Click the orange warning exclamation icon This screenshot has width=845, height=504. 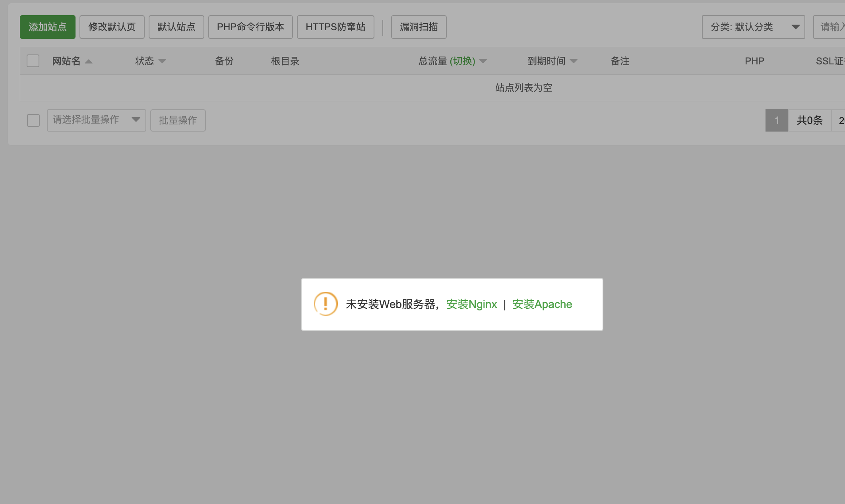326,304
